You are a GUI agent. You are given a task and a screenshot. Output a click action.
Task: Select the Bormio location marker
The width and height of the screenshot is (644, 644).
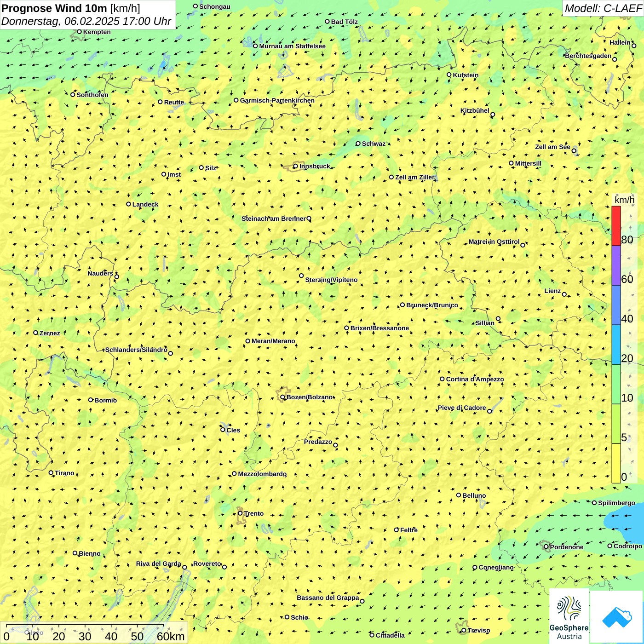click(91, 400)
